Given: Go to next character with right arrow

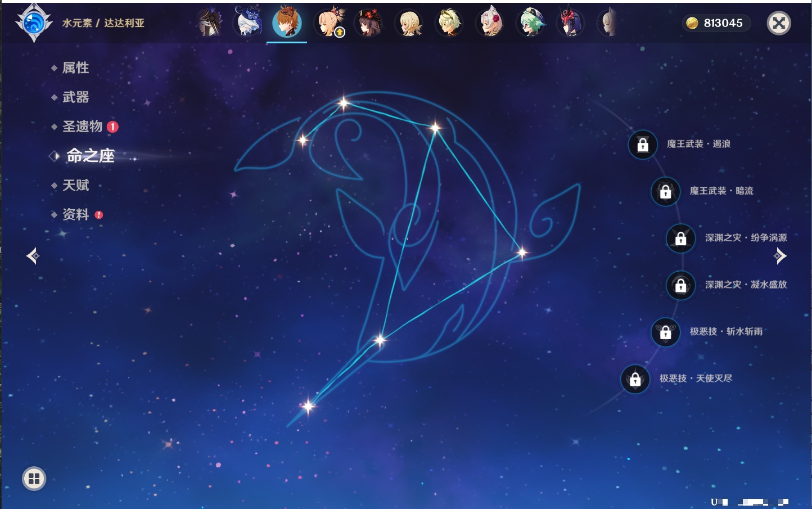Looking at the screenshot, I should coord(780,256).
